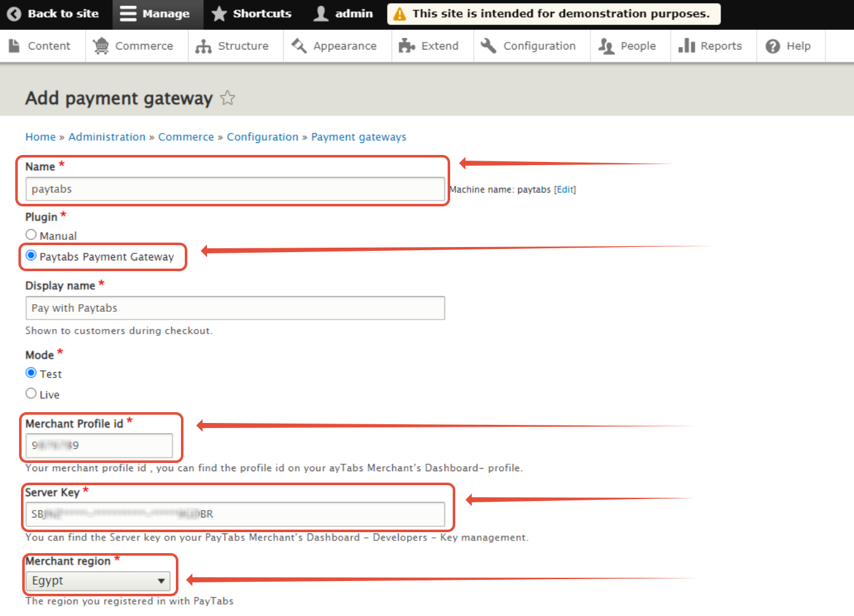
Task: Open the admin user menu
Action: pos(344,14)
